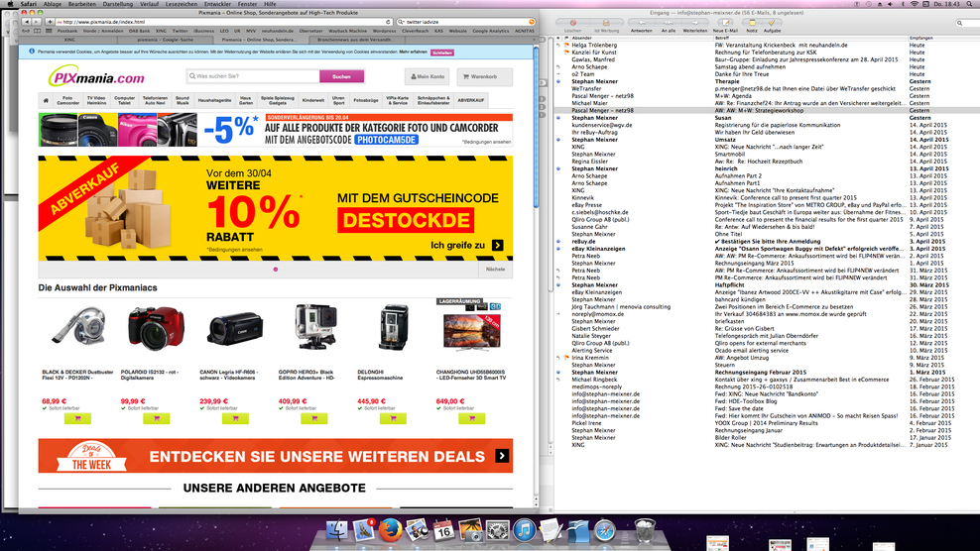Click Mehr erfahren in the cookie notice
The image size is (980, 551).
(413, 52)
